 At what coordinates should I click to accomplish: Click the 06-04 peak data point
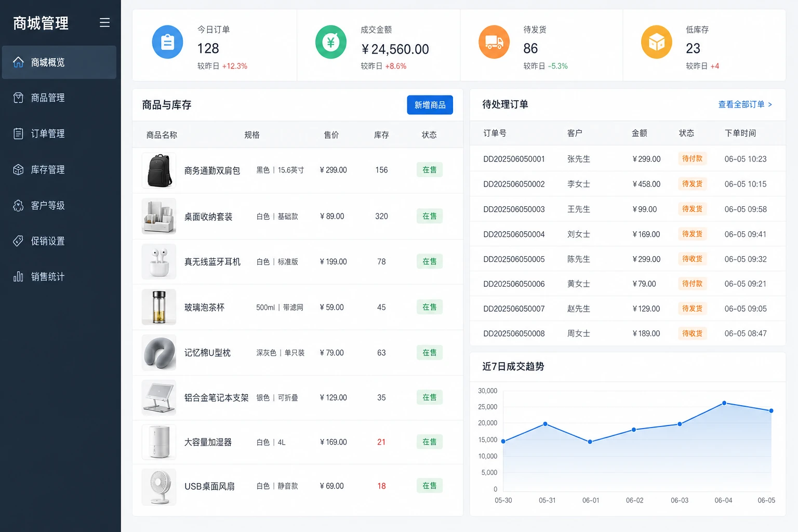(x=724, y=403)
